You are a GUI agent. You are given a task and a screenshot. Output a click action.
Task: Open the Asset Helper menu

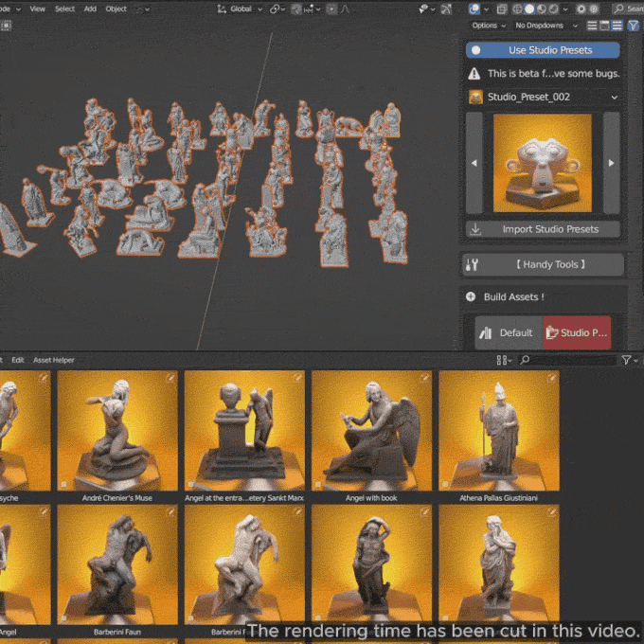point(54,360)
